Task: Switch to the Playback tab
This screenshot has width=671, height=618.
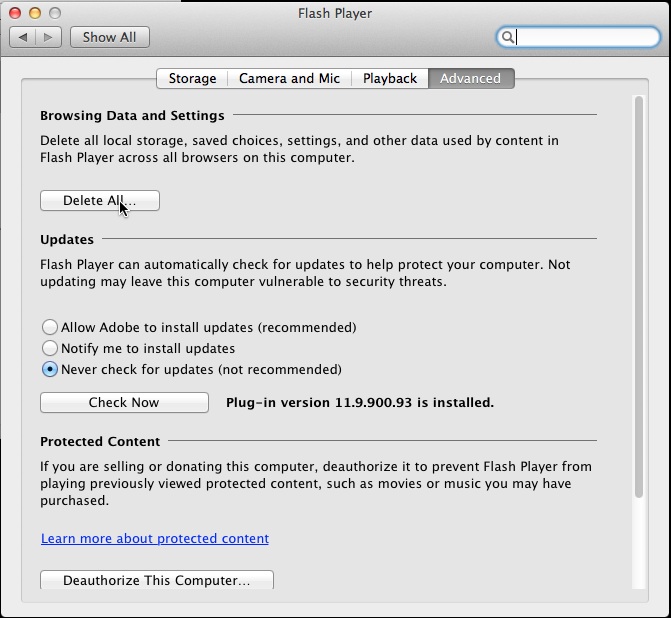Action: pos(389,78)
